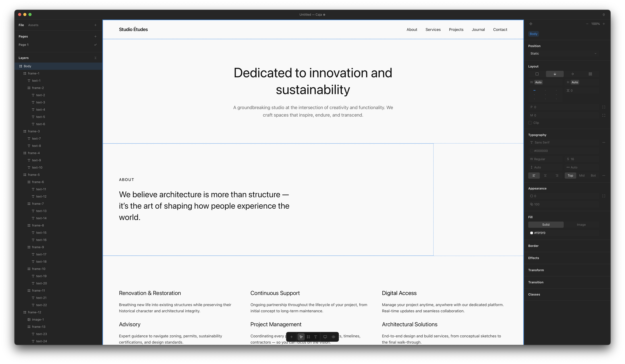Set vertical alignment to Mid
Viewport: 625px width, 364px height.
tap(582, 175)
